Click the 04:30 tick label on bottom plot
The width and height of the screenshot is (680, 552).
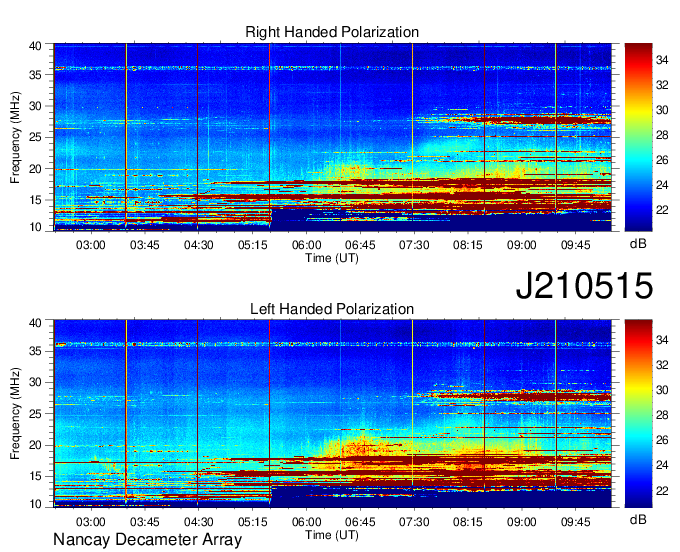(x=198, y=522)
